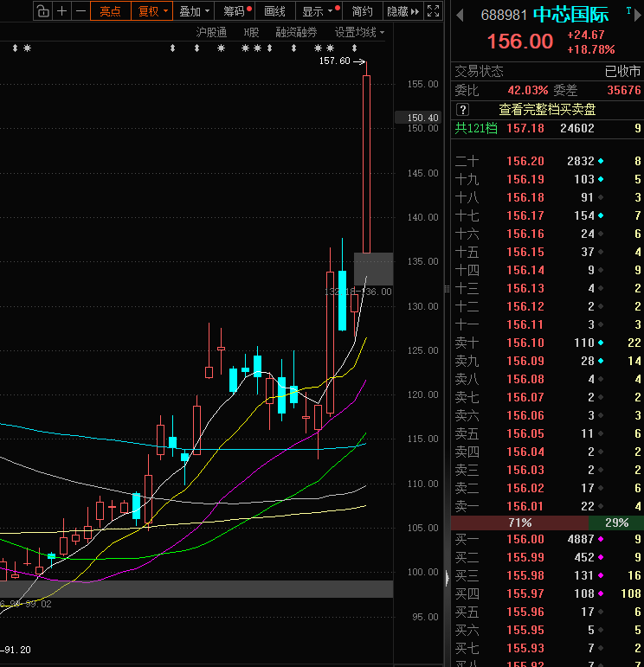Open the 显示 display dropdown

[x=319, y=11]
